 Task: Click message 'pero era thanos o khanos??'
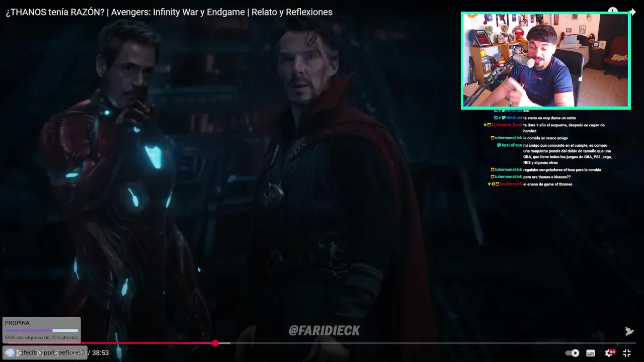point(547,177)
